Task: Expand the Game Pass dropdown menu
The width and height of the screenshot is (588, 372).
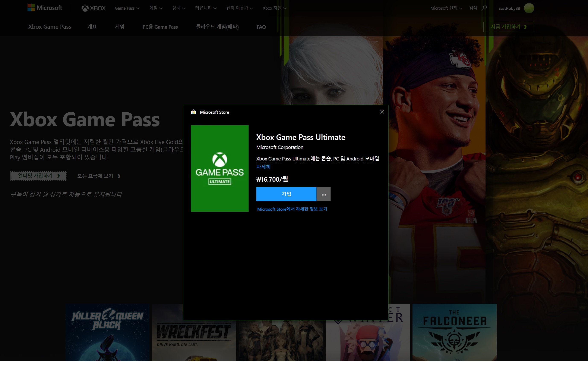Action: coord(127,8)
